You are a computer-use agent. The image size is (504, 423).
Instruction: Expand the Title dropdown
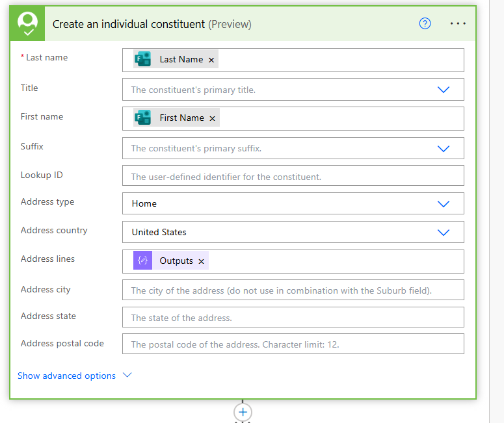pos(444,90)
